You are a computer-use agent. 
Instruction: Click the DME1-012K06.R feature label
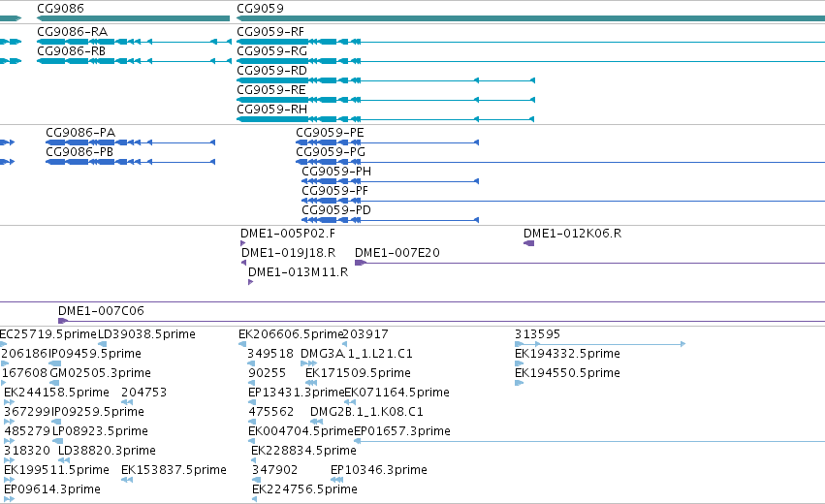pos(572,233)
